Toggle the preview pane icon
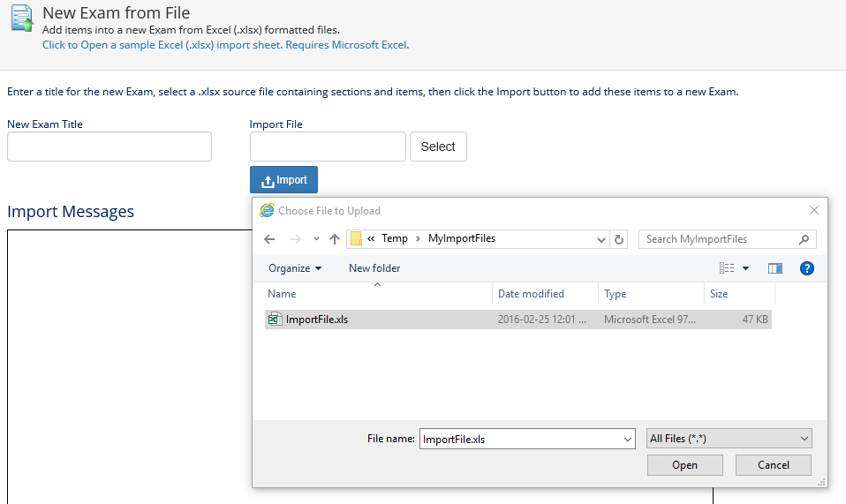The width and height of the screenshot is (846, 504). 775,268
